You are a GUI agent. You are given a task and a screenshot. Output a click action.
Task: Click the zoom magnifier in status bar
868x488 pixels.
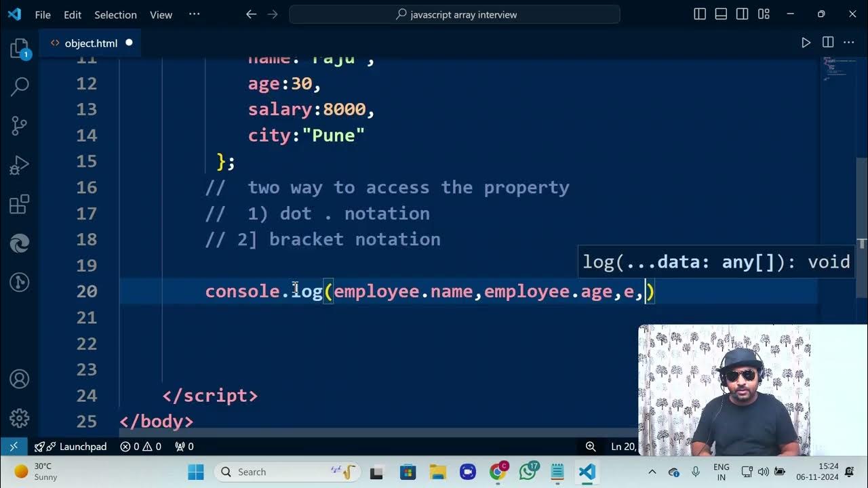591,446
